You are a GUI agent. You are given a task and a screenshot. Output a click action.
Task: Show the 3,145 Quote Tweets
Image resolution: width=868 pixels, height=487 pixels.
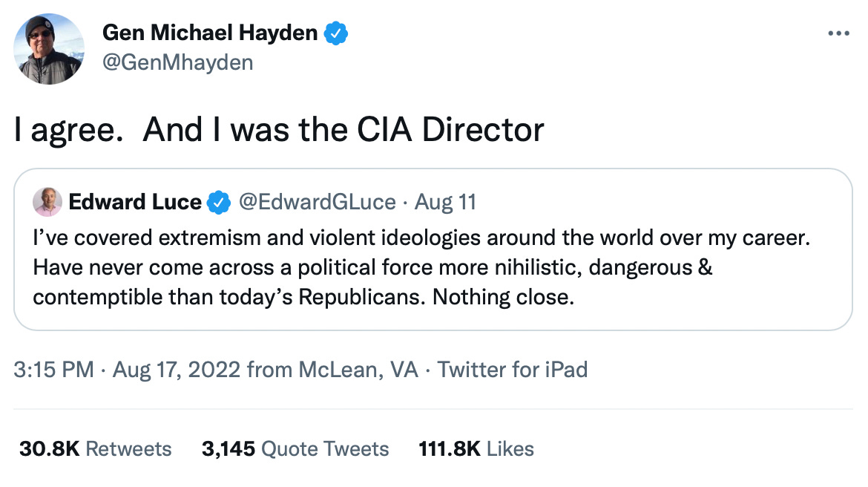[x=295, y=449]
